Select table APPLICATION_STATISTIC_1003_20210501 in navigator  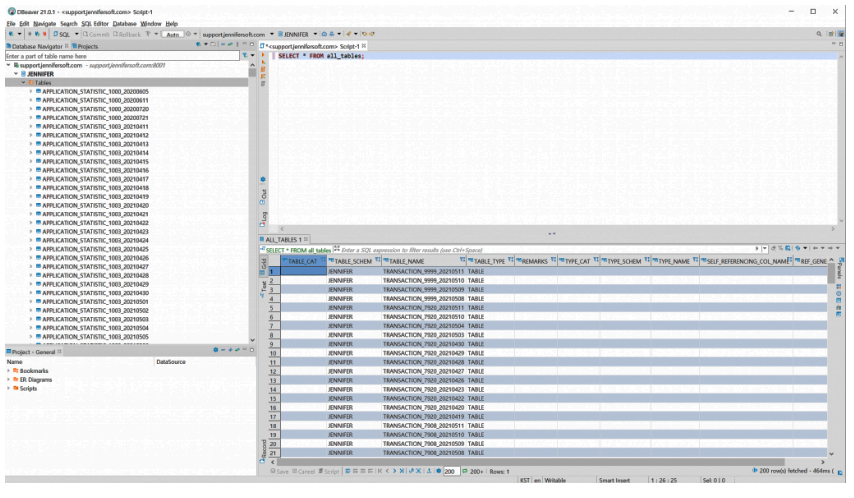click(95, 302)
